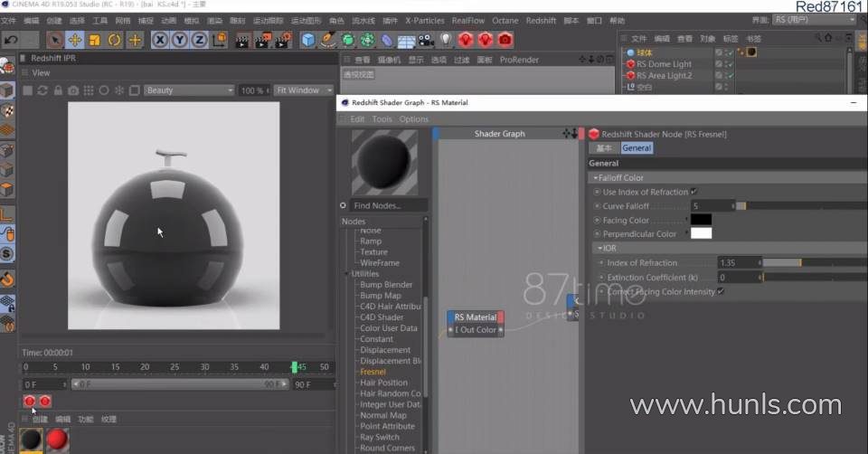Open the spline Pen tool
The image size is (868, 454).
click(x=328, y=40)
